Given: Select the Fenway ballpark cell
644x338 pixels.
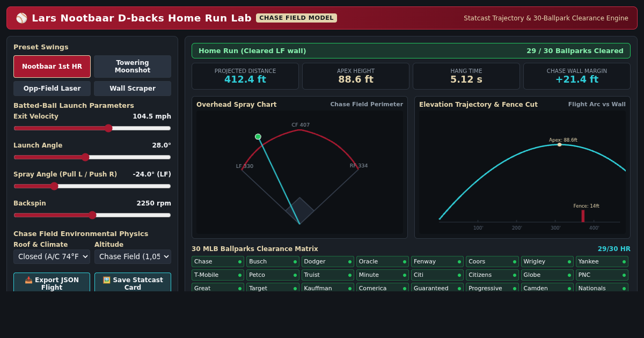Looking at the screenshot, I should click(437, 262).
